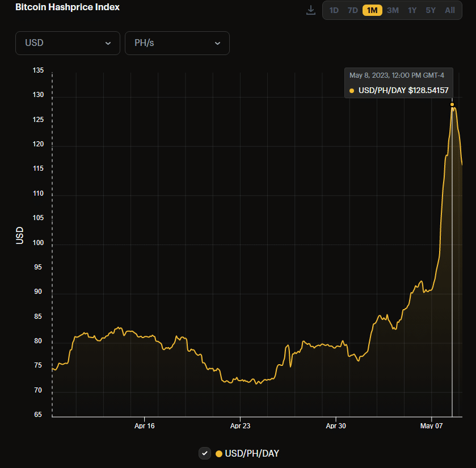Click the highlighted data point marker on chart
The height and width of the screenshot is (468, 476).
[452, 104]
